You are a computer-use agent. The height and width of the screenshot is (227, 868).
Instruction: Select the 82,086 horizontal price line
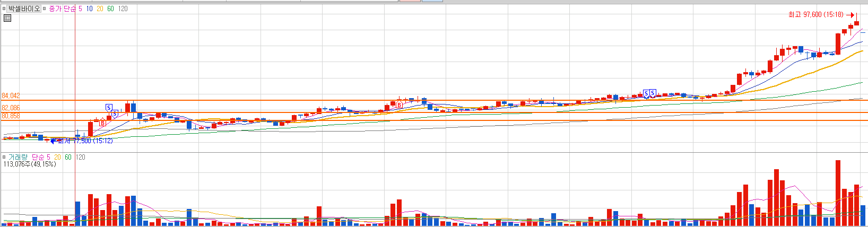pyautogui.click(x=434, y=112)
